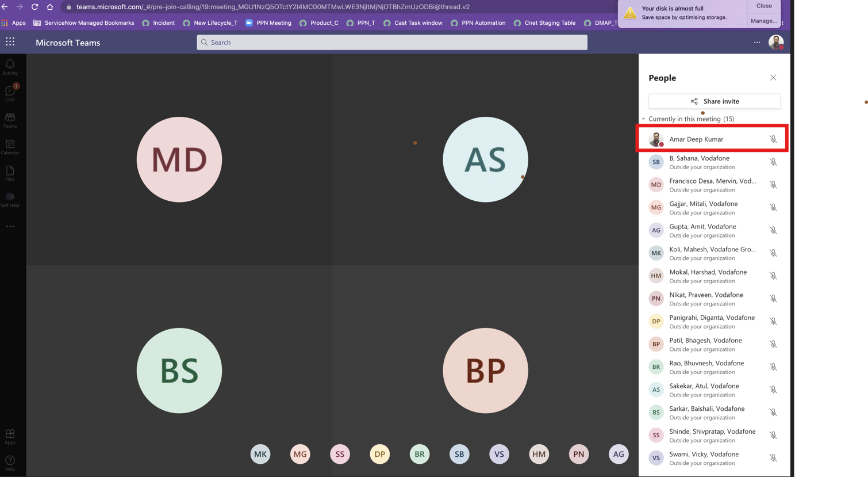Click the Share invite button
The height and width of the screenshot is (477, 868).
(x=715, y=101)
